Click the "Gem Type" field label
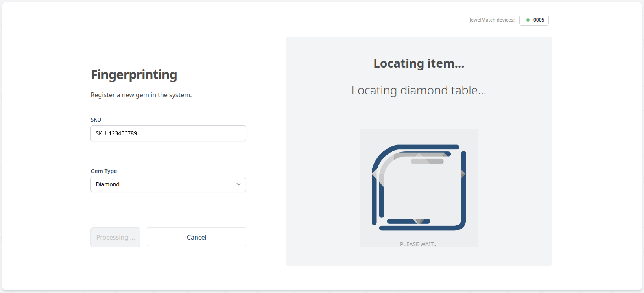The height and width of the screenshot is (293, 644). click(x=103, y=171)
